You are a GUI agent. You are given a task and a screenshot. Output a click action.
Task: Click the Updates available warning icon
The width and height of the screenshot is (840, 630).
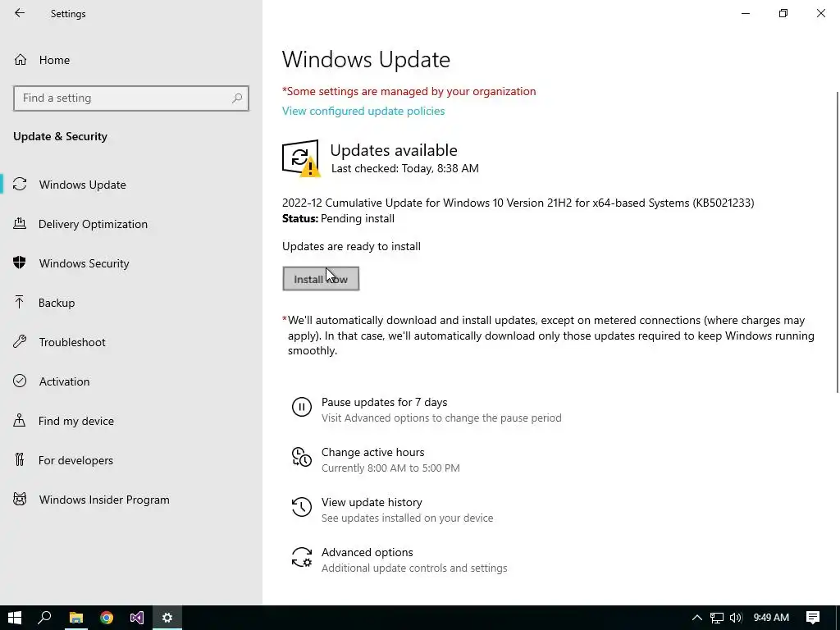301,158
